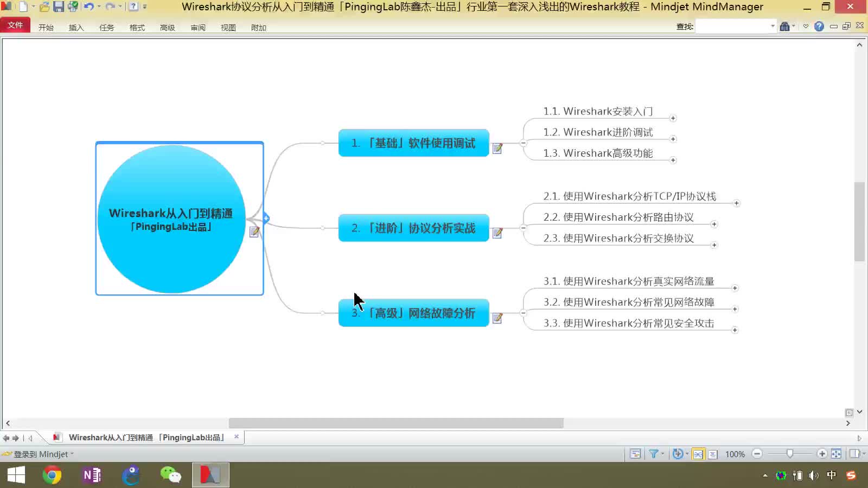The image size is (868, 488).
Task: Switch to the 格式 ribbon tab
Action: pos(137,27)
